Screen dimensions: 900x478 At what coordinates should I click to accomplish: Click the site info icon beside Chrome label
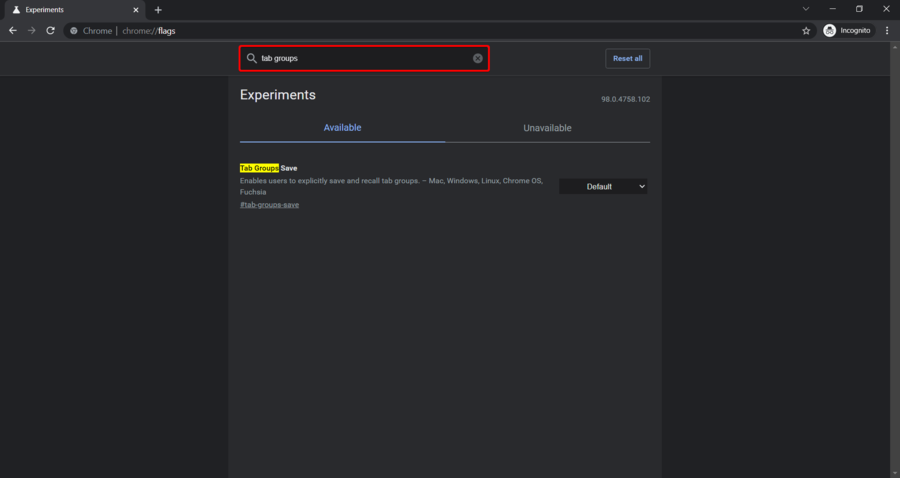[73, 31]
